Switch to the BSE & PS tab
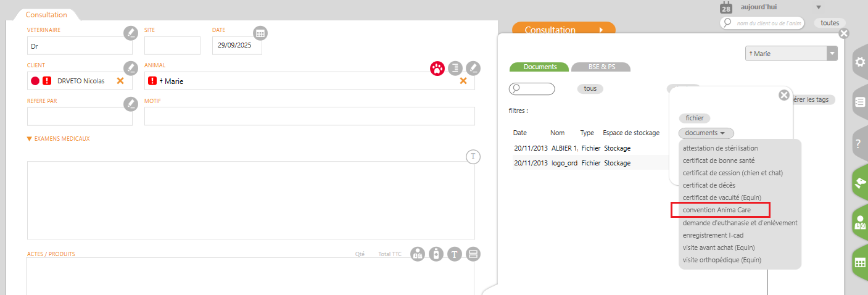This screenshot has height=295, width=868. 600,67
